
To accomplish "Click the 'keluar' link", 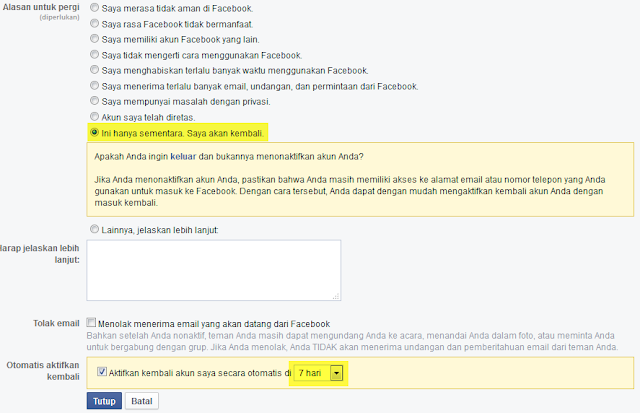I will pos(183,157).
